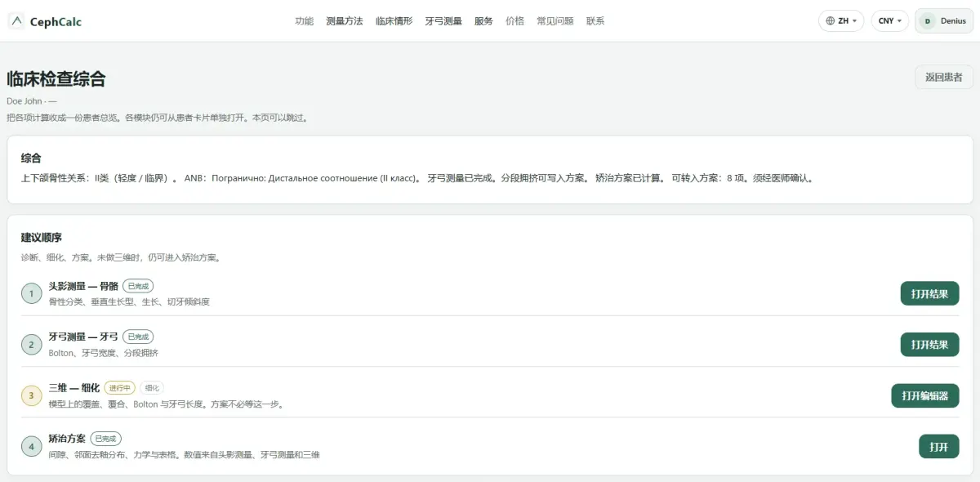Click the 已完成 badge beside 头影测量
The image size is (980, 482).
coord(138,286)
